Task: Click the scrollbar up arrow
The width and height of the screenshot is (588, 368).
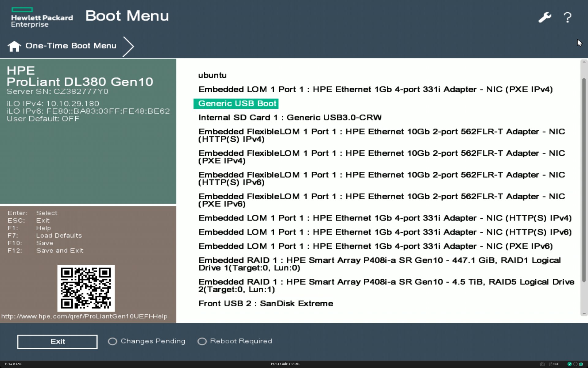Action: coord(584,62)
